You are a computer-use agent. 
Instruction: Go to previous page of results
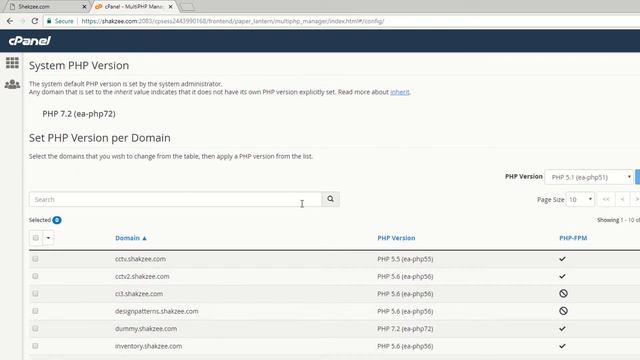tap(622, 199)
